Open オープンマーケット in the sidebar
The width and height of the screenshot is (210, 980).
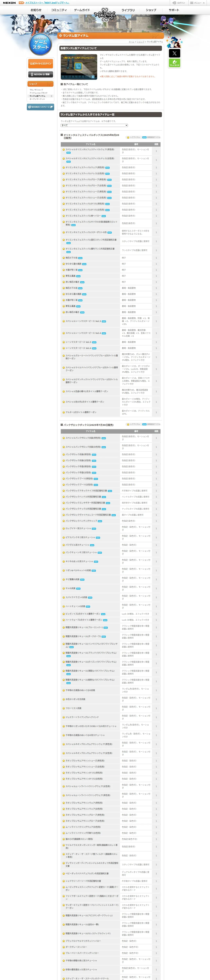click(x=37, y=99)
